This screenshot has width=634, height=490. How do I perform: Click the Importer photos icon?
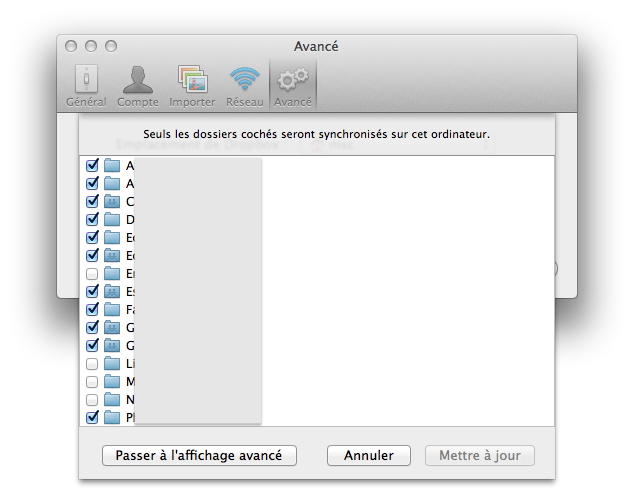coord(191,80)
